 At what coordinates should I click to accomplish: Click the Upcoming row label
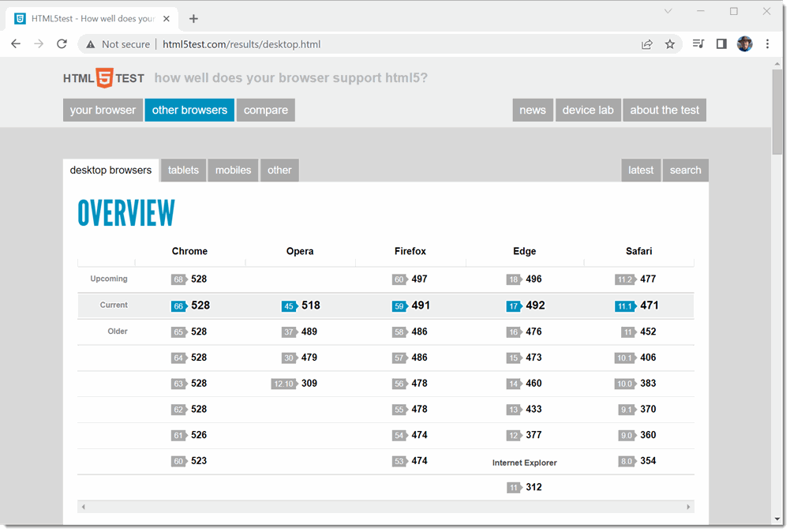(109, 279)
